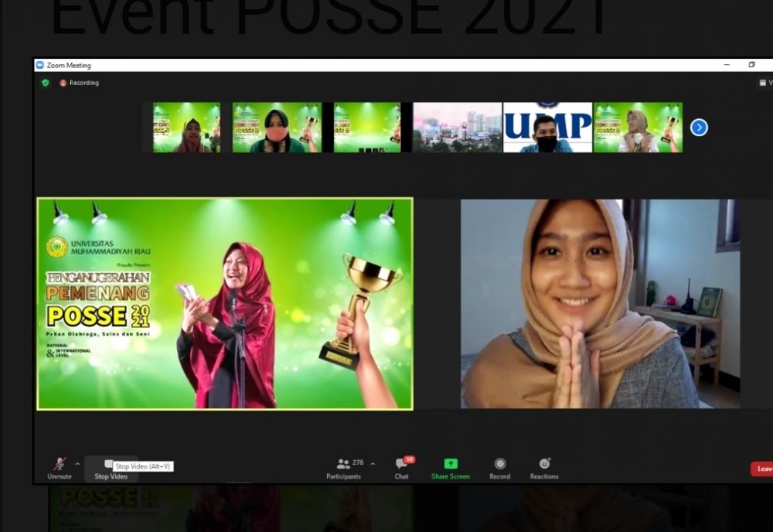Click the Zoom Meeting title bar icon

40,66
